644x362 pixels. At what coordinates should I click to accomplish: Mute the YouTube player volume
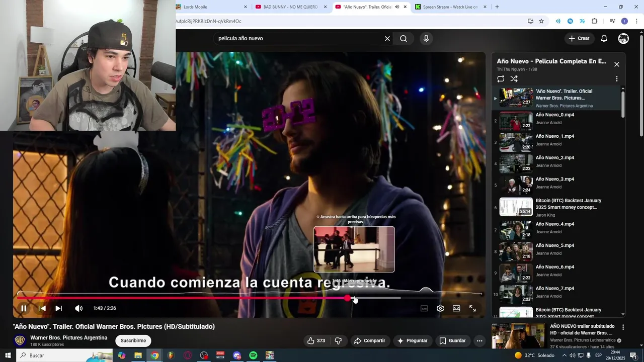pos(79,308)
